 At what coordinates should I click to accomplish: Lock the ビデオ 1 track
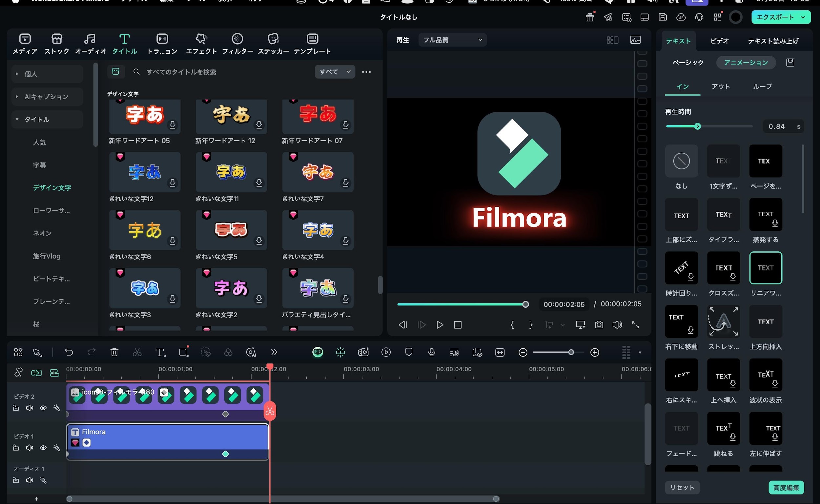point(16,448)
